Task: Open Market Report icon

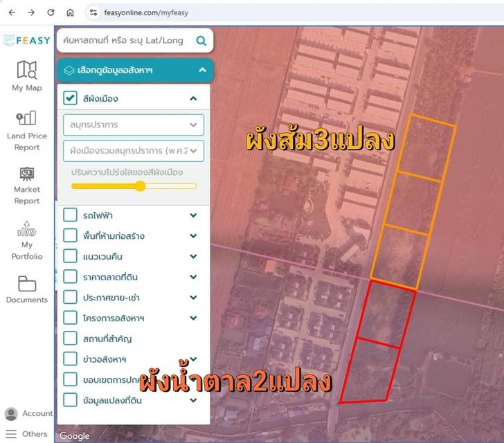Action: (x=27, y=174)
